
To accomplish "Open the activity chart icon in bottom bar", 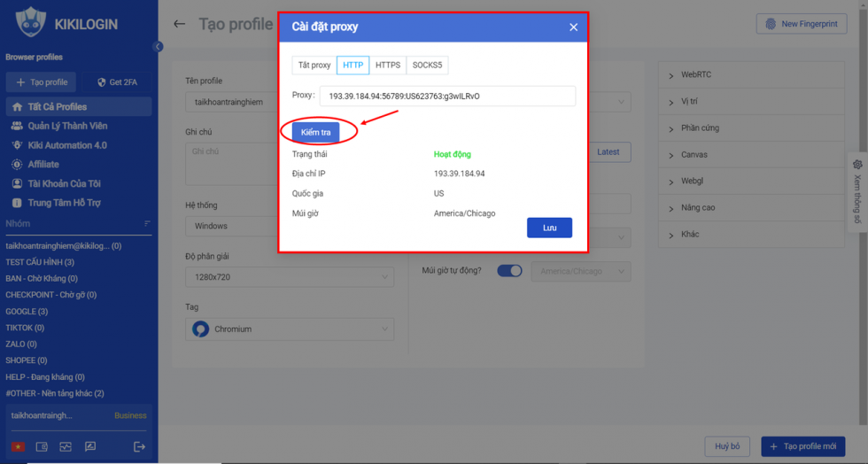I will coord(66,446).
